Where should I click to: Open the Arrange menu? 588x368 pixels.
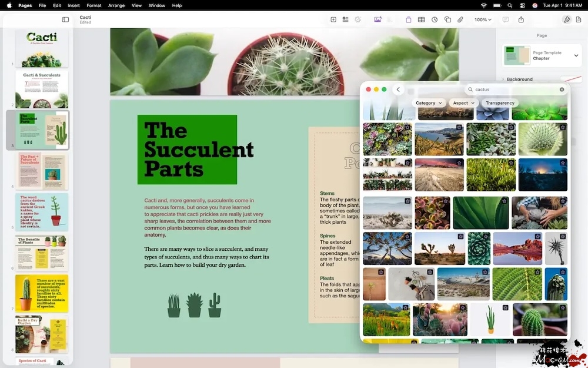point(116,5)
